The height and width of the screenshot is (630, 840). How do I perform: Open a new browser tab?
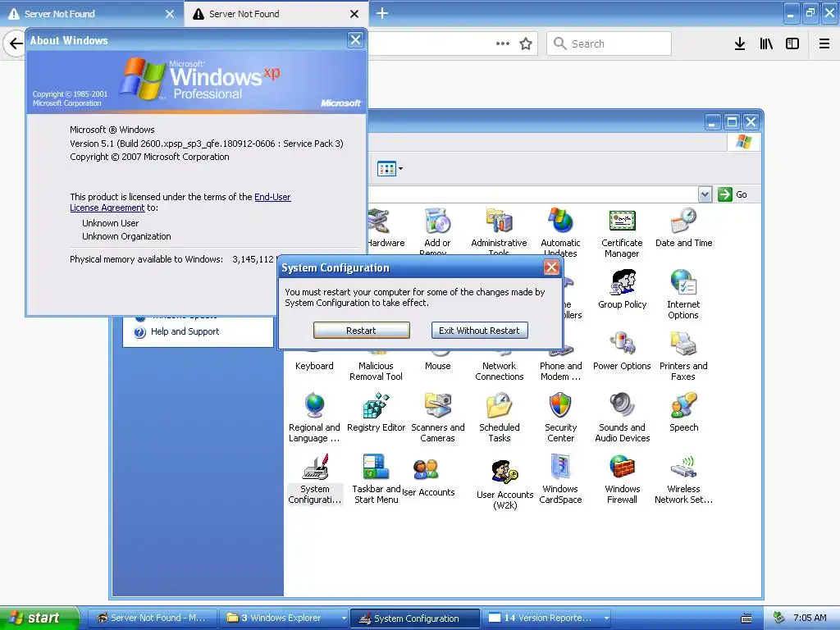tap(382, 13)
